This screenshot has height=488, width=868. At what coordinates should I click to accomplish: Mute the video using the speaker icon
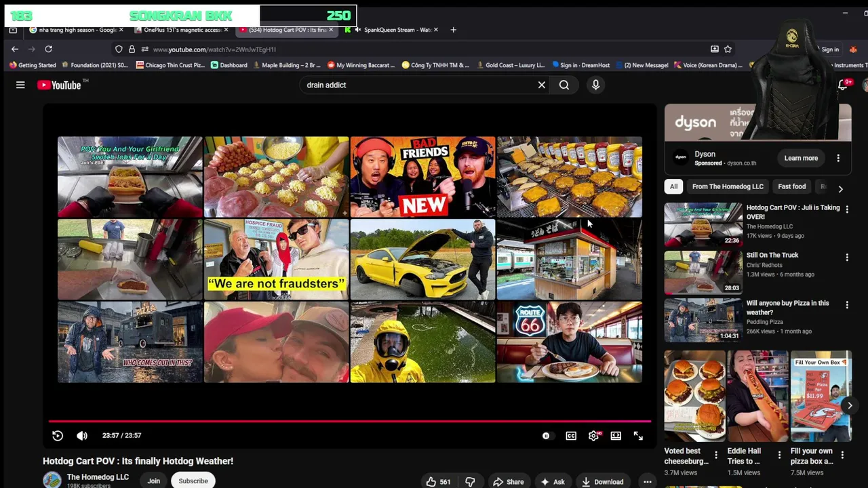pos(82,435)
